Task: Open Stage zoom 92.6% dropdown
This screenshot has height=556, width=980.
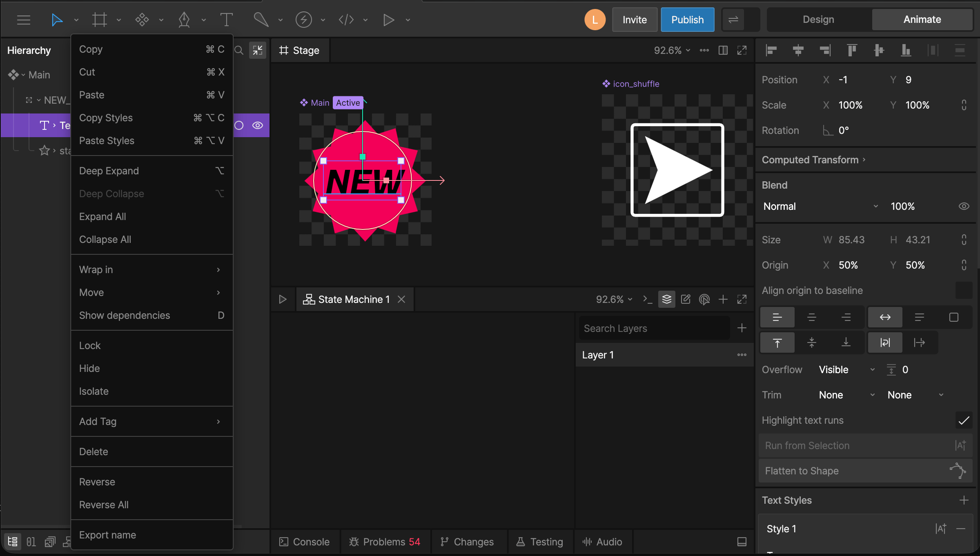Action: click(672, 50)
